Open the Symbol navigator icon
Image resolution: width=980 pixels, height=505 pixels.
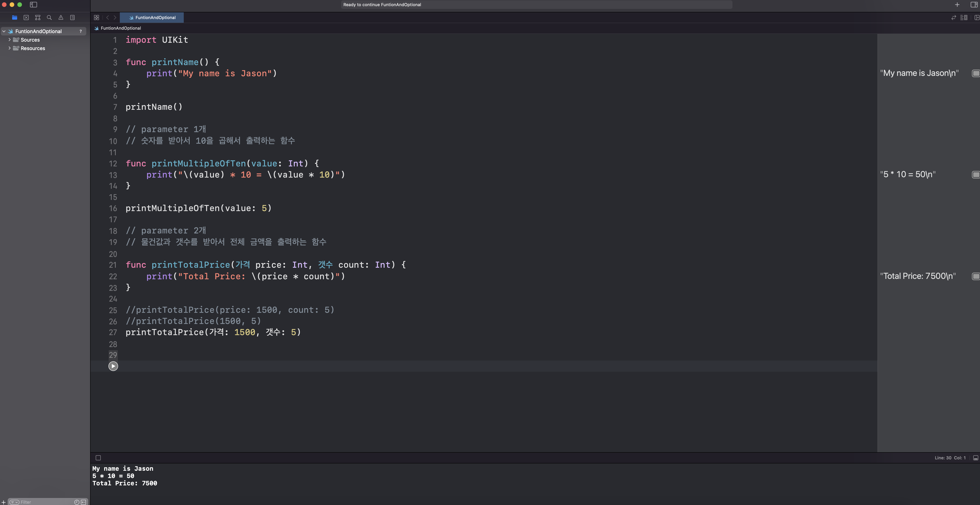(x=38, y=18)
